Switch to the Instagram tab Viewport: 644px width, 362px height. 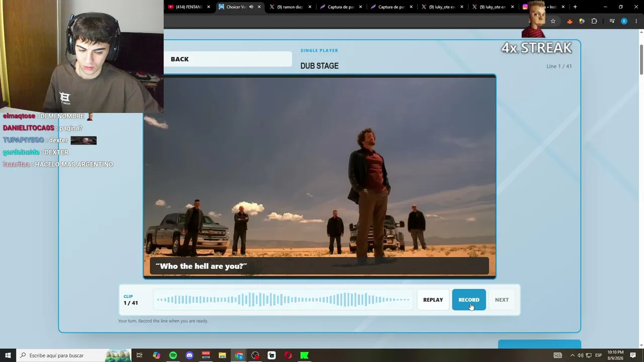click(544, 7)
